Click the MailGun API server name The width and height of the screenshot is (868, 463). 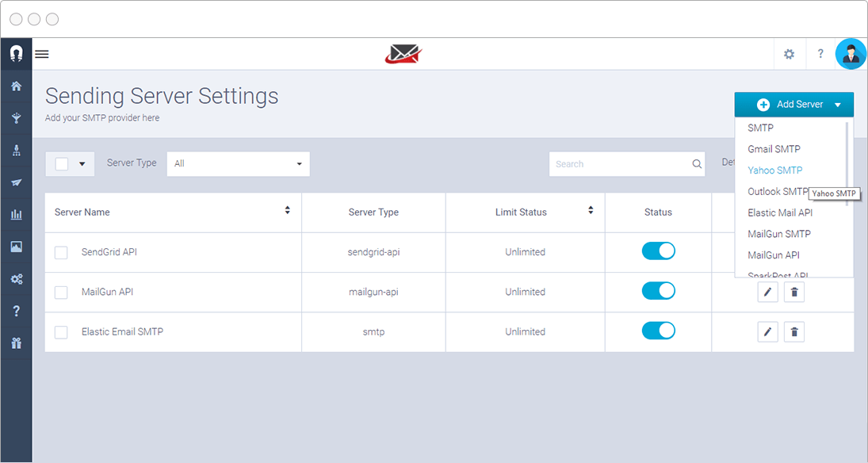[x=107, y=292]
